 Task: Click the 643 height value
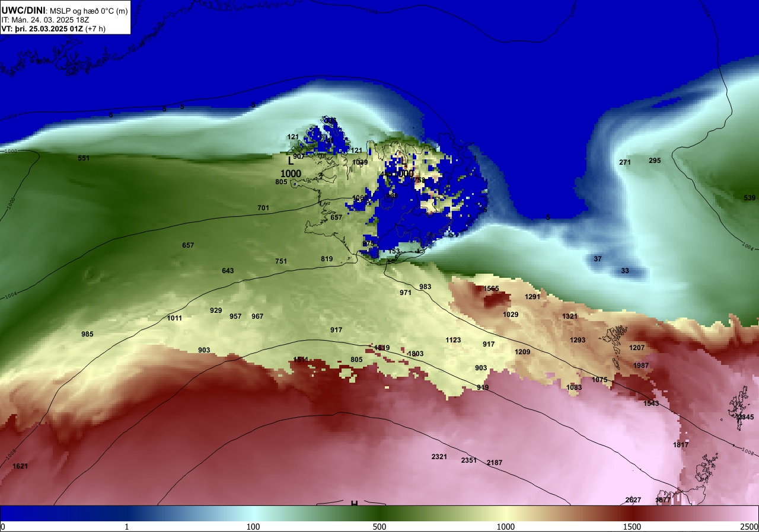click(x=228, y=271)
